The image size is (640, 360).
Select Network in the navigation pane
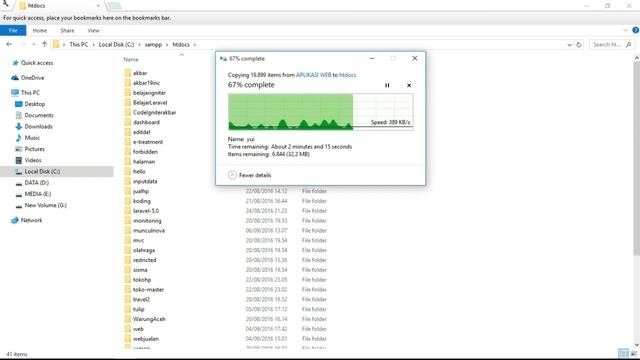coord(27,220)
